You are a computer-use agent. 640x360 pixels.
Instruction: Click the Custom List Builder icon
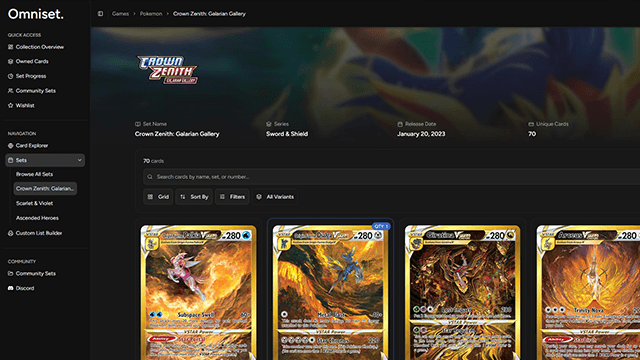[x=11, y=233]
